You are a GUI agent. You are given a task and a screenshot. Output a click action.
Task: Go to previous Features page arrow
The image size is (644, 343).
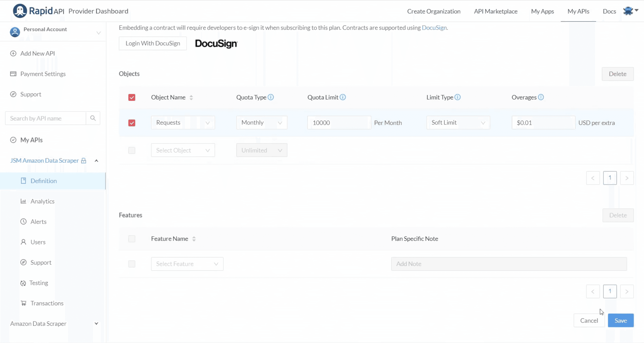coord(593,292)
